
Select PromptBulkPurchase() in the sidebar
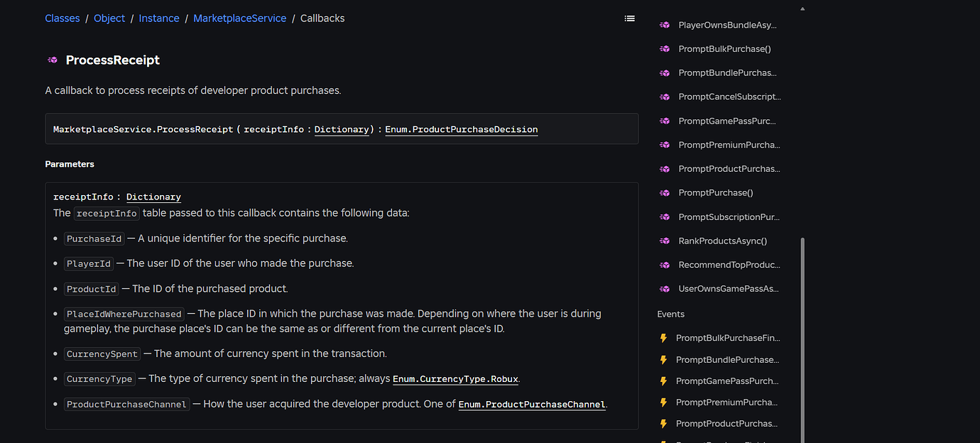tap(724, 49)
